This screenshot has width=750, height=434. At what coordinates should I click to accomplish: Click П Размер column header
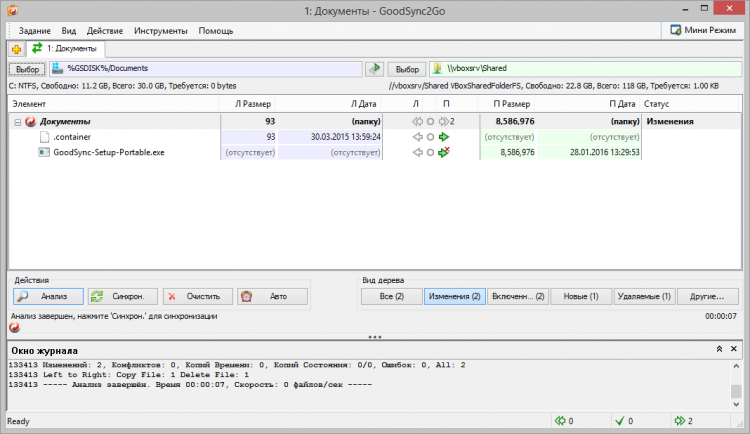click(507, 104)
